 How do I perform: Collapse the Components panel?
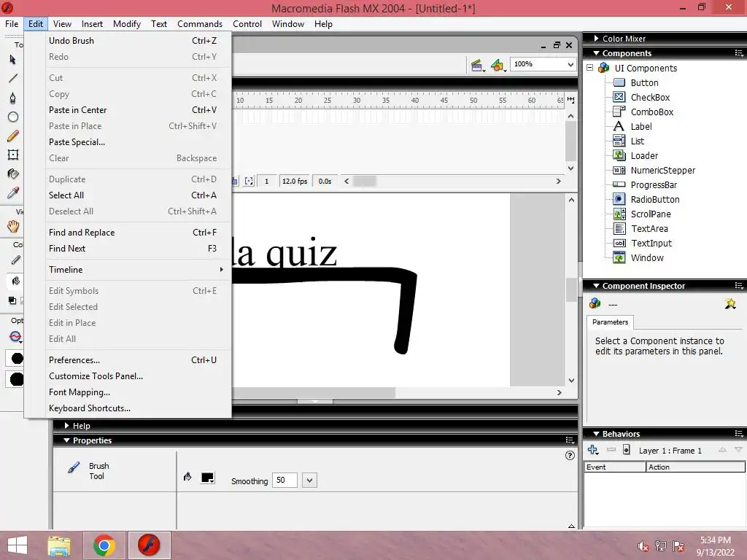(x=596, y=53)
